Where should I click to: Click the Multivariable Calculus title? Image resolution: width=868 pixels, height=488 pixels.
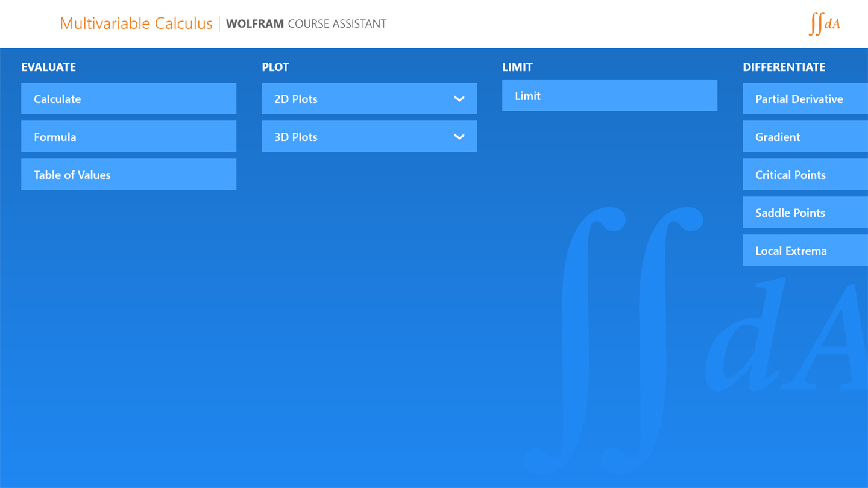pos(136,23)
